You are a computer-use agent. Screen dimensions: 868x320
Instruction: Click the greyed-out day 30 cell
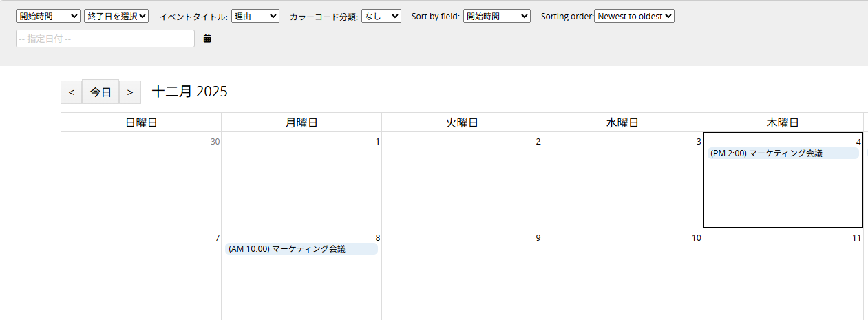tap(141, 182)
